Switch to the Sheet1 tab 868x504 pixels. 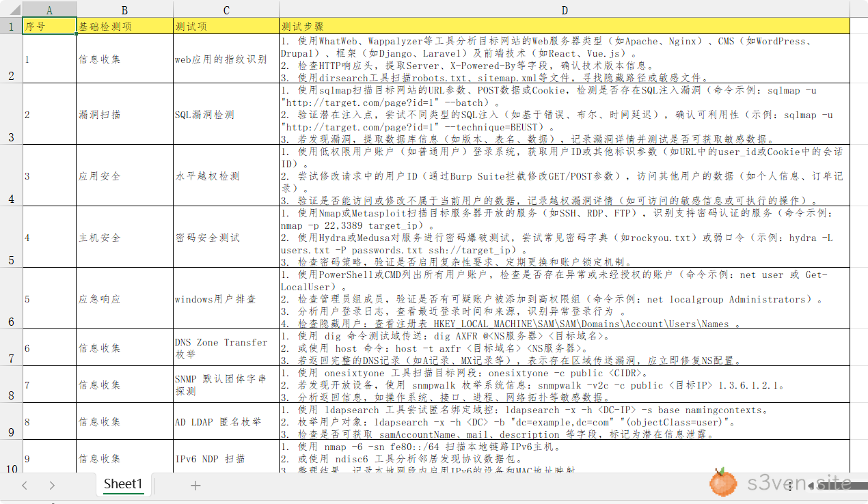(x=123, y=484)
